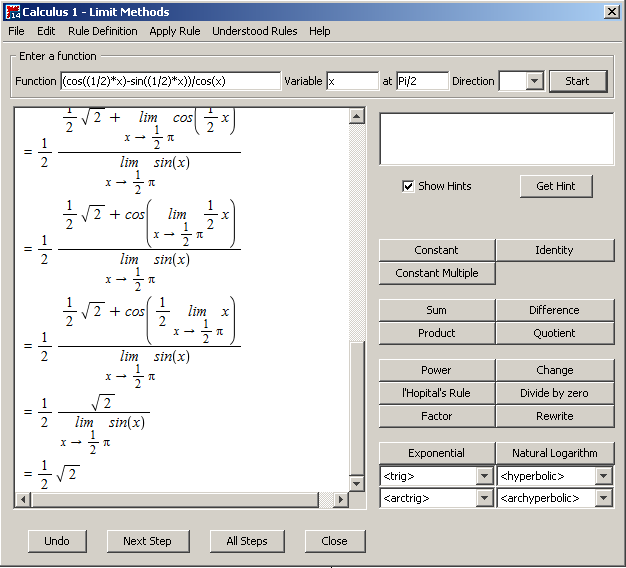Click into the Variable input field
This screenshot has width=626, height=568.
[x=352, y=81]
